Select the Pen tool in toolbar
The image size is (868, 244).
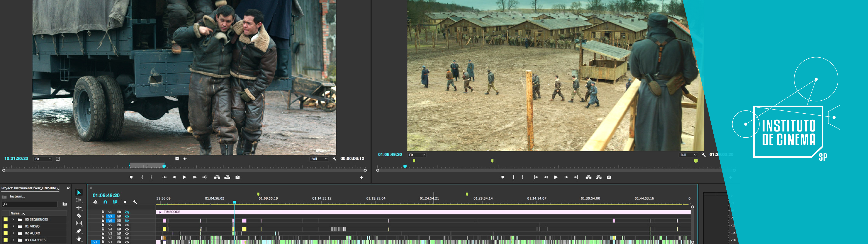tap(79, 231)
